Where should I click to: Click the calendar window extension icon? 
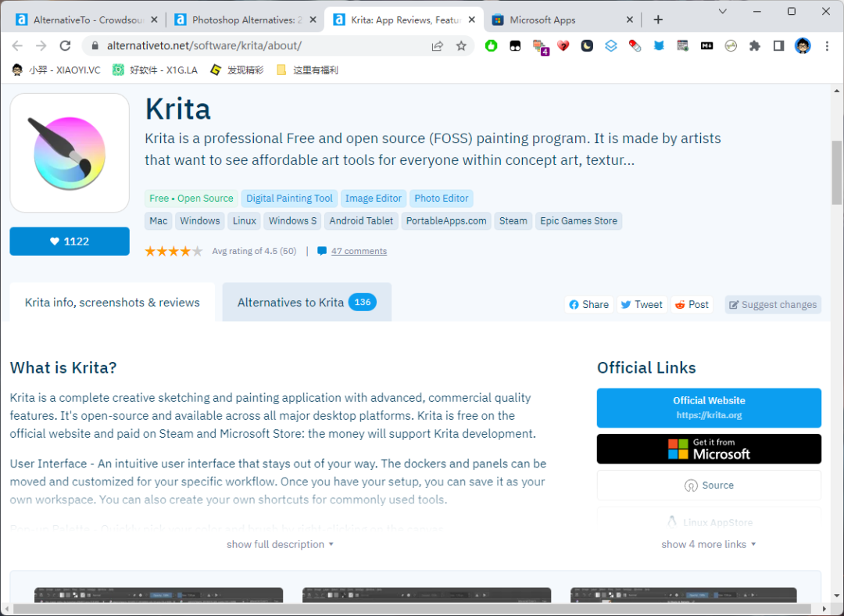coord(682,46)
